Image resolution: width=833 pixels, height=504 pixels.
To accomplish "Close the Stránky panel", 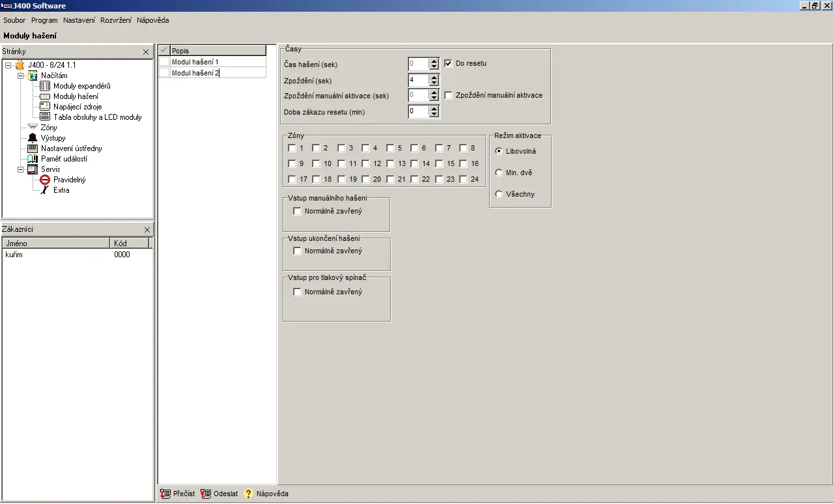I will point(146,51).
